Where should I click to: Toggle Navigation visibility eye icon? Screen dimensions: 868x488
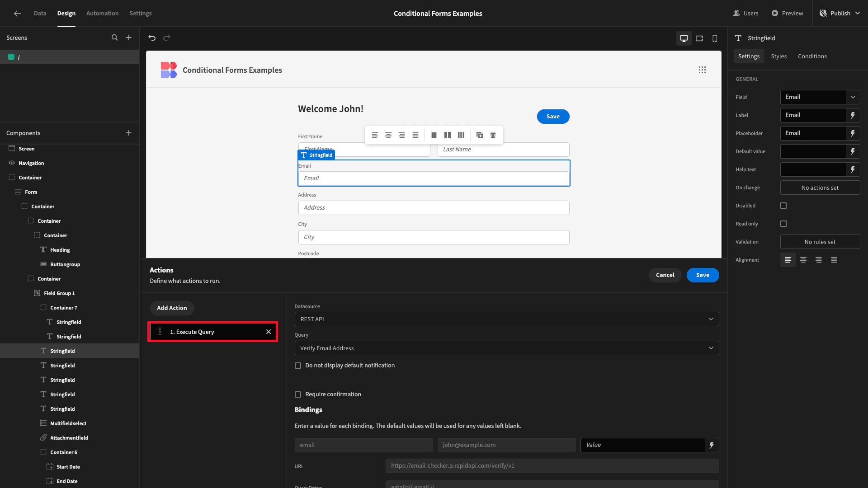(x=12, y=163)
